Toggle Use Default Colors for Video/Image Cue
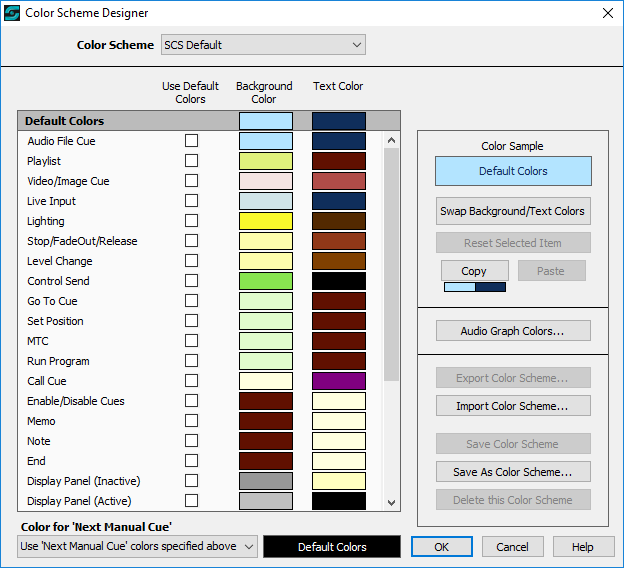Image resolution: width=624 pixels, height=568 pixels. coord(191,180)
